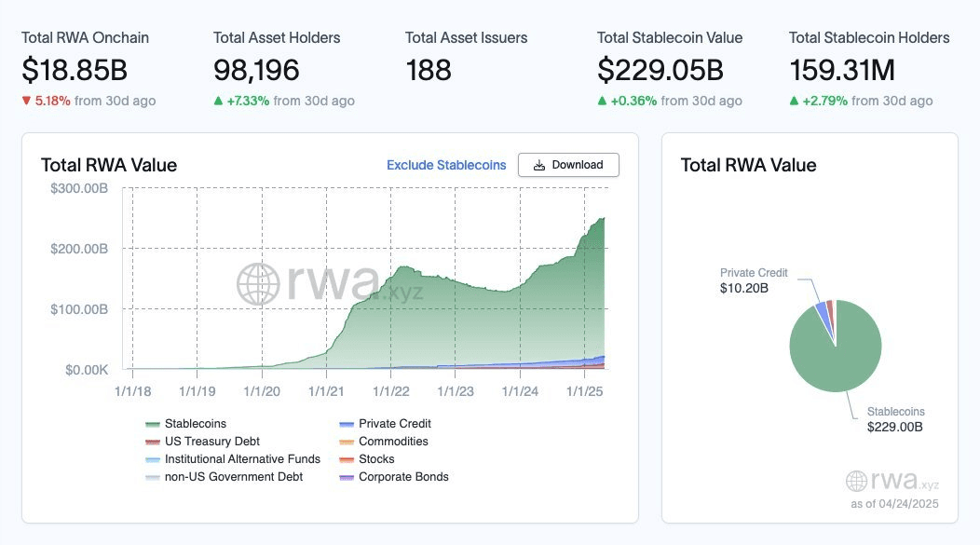Screen dimensions: 980x545
Task: Click the Private Credit $10.20B pie label
Action: pos(753,280)
